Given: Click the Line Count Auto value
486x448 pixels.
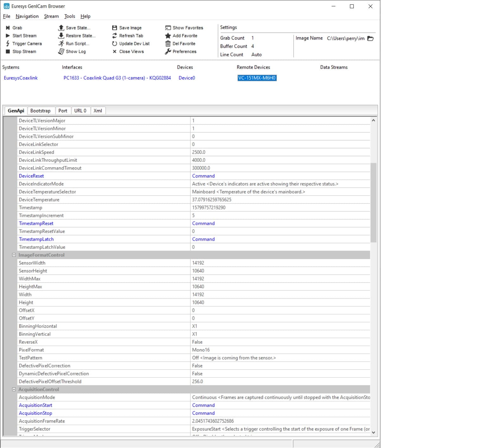Looking at the screenshot, I should coord(257,54).
